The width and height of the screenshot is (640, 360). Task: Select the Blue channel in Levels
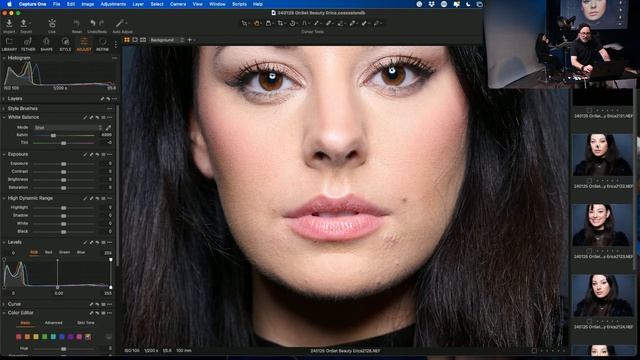tap(81, 252)
